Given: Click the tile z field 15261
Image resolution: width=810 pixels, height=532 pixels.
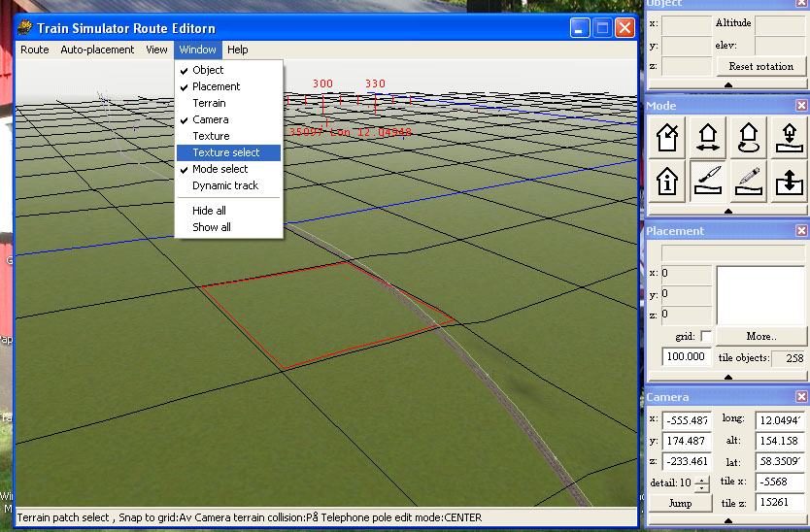Looking at the screenshot, I should coord(780,502).
